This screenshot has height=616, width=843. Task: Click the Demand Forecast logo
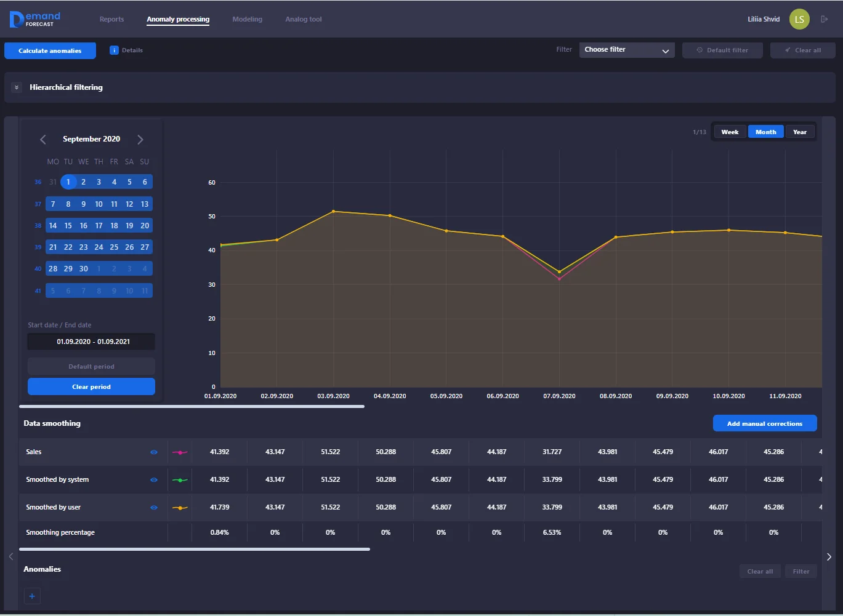coord(35,19)
